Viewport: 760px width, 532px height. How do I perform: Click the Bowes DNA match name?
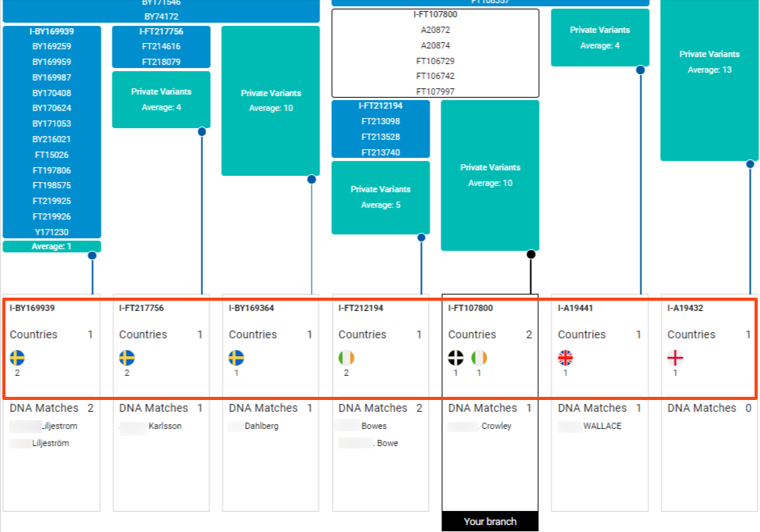click(373, 426)
